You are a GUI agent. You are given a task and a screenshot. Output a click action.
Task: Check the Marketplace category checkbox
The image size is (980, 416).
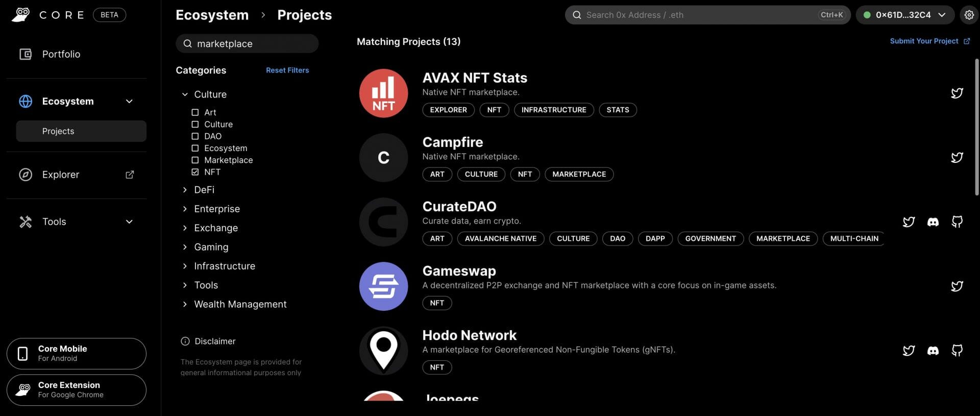[195, 160]
